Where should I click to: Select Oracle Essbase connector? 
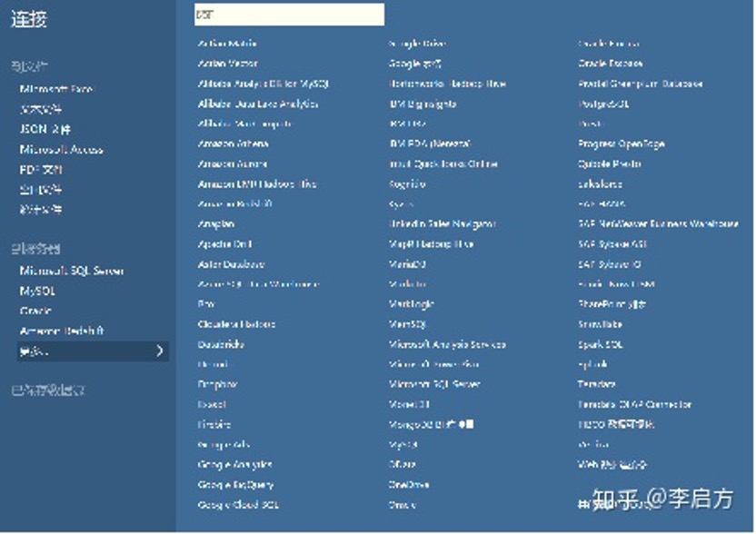point(610,64)
